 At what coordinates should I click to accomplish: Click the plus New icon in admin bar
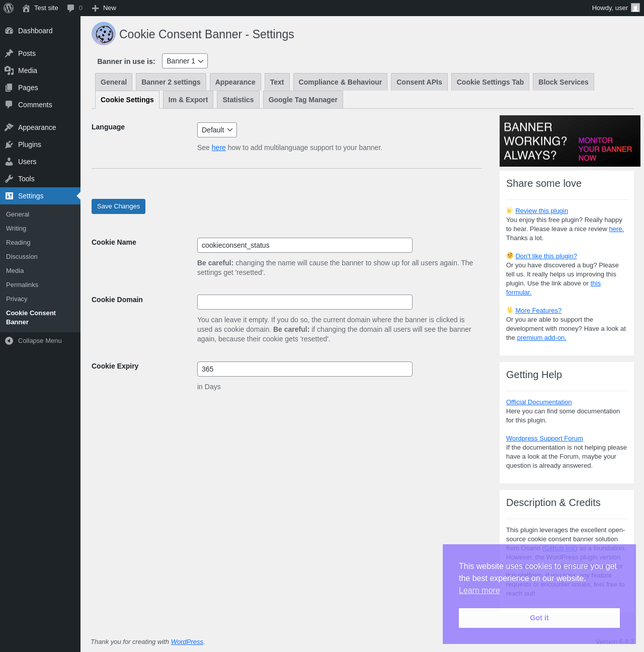coord(95,8)
